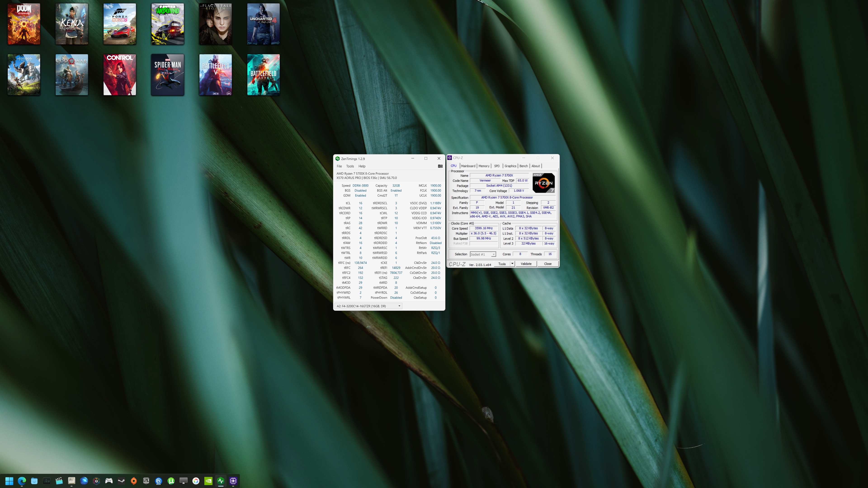Launch Epic Games from the taskbar
Viewport: 868px width, 488px height.
click(x=146, y=481)
